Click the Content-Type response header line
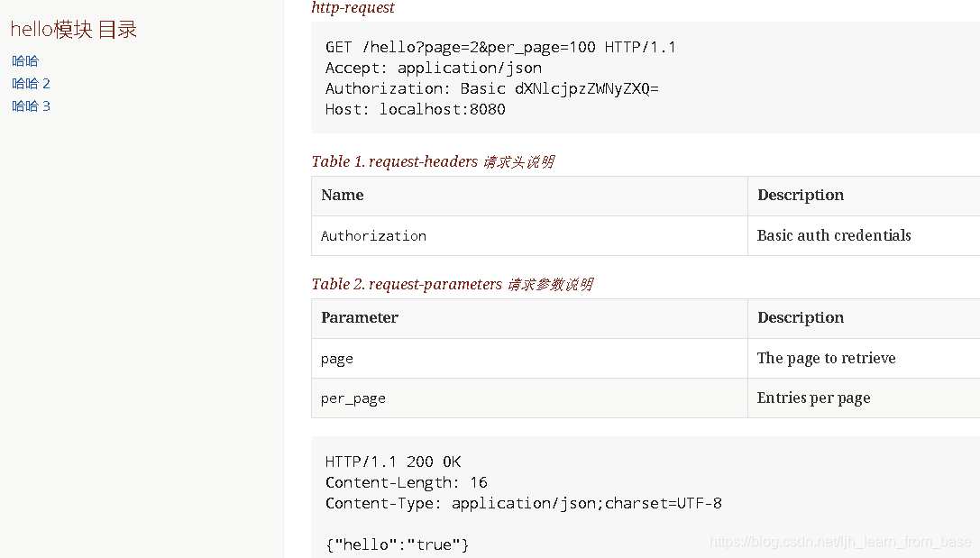This screenshot has height=558, width=980. (x=524, y=504)
